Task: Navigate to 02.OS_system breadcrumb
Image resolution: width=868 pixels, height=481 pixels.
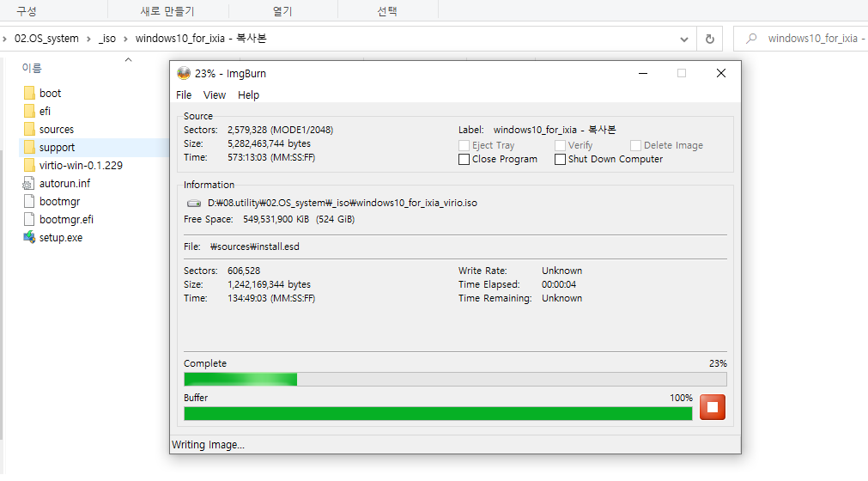Action: pyautogui.click(x=46, y=39)
